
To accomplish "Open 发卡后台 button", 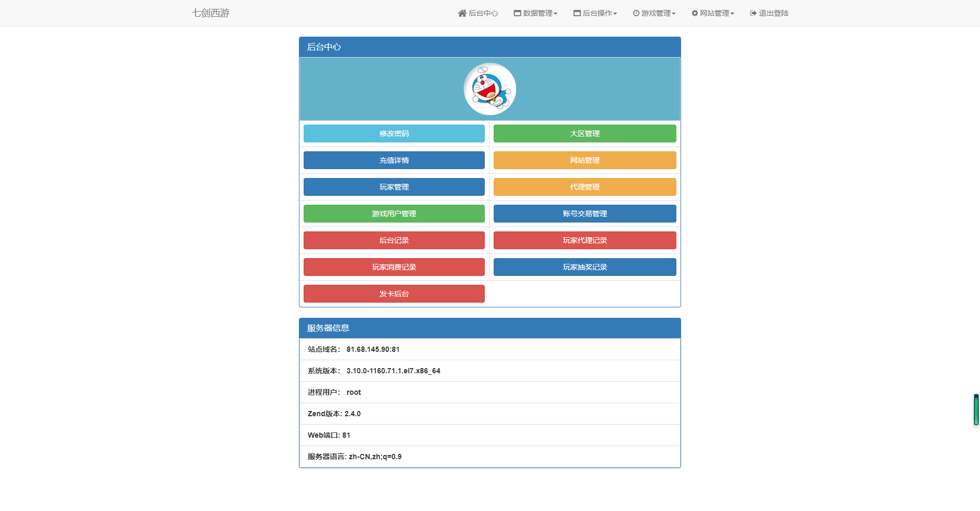I will (x=394, y=294).
